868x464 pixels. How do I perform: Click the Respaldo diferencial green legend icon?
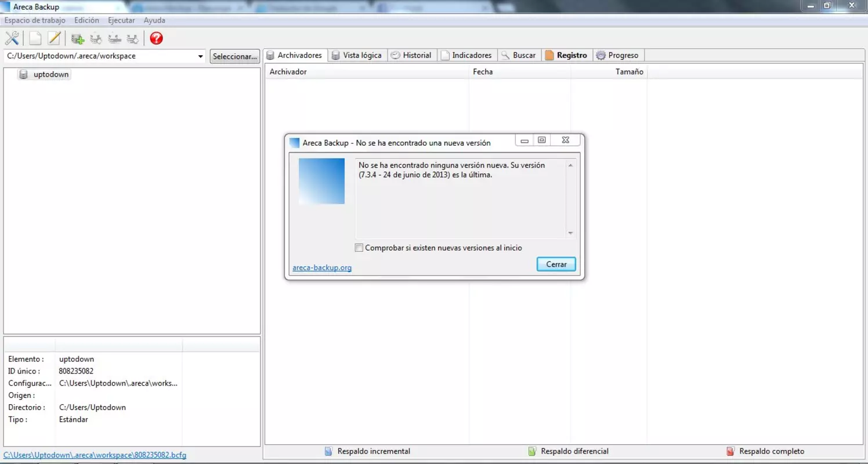click(531, 451)
